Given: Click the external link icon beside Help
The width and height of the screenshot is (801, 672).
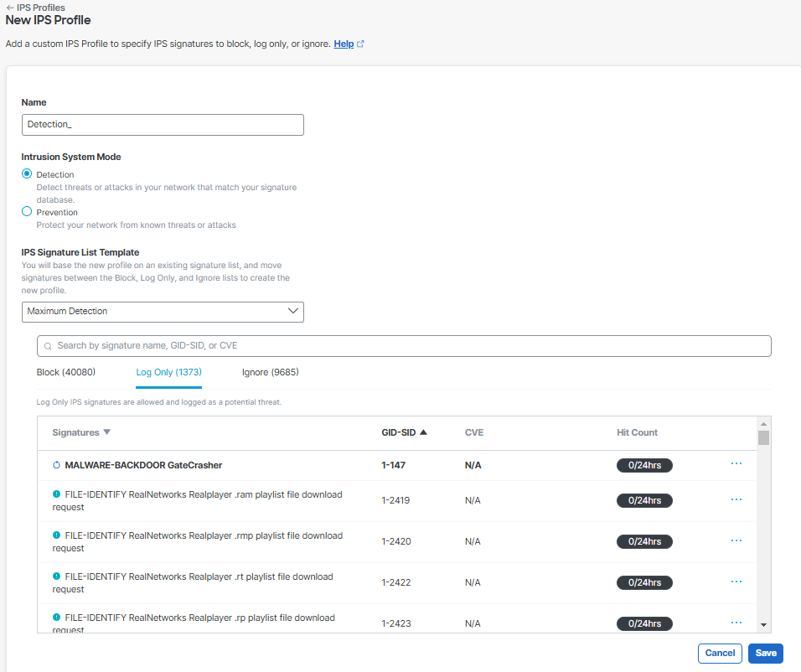Looking at the screenshot, I should 360,44.
